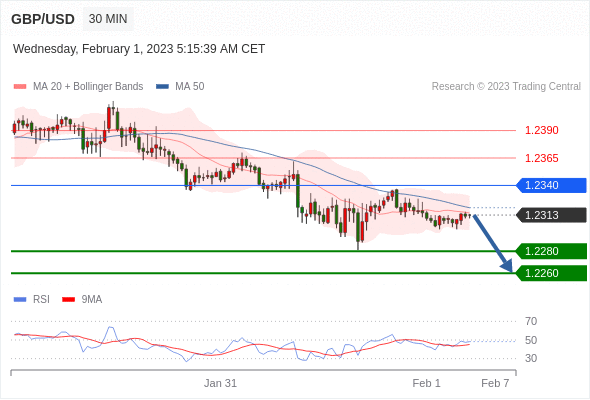Click the MA 50 blue legend swatch
Screen dimensions: 590x400
pyautogui.click(x=162, y=87)
